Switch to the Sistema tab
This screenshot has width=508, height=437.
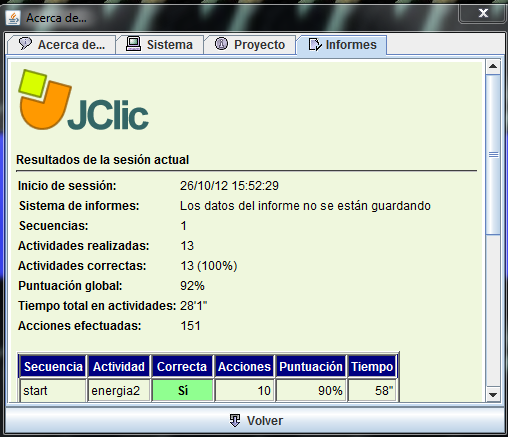pos(160,45)
